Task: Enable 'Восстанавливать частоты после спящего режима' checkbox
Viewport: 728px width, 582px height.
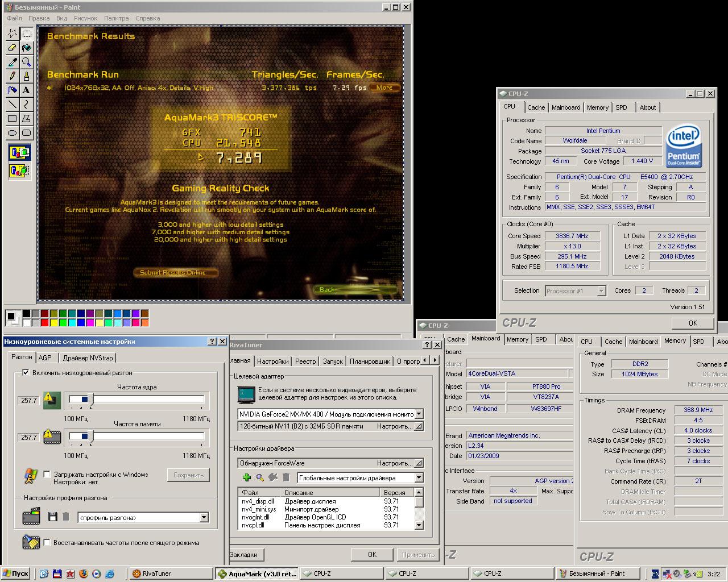Action: [x=47, y=543]
